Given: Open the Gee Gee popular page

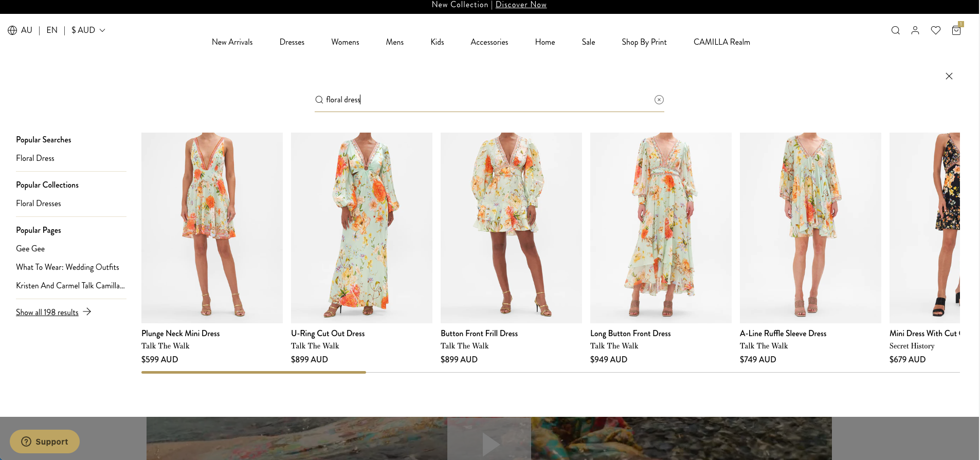Looking at the screenshot, I should tap(30, 249).
